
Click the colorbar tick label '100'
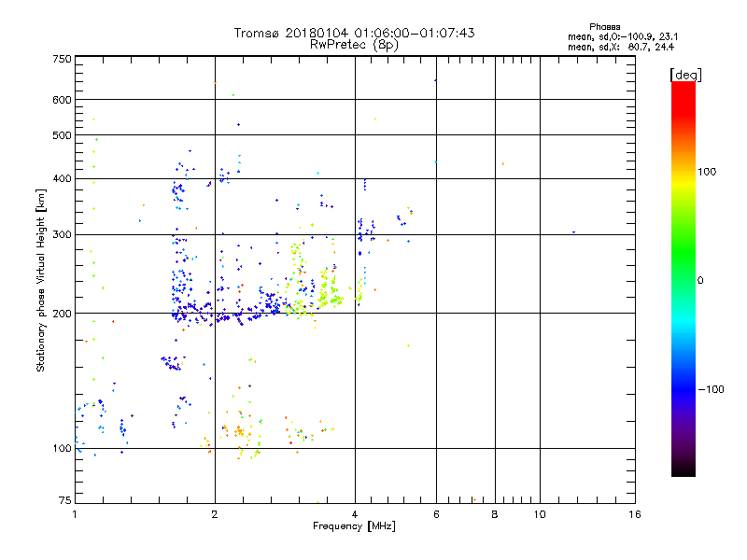(x=707, y=172)
